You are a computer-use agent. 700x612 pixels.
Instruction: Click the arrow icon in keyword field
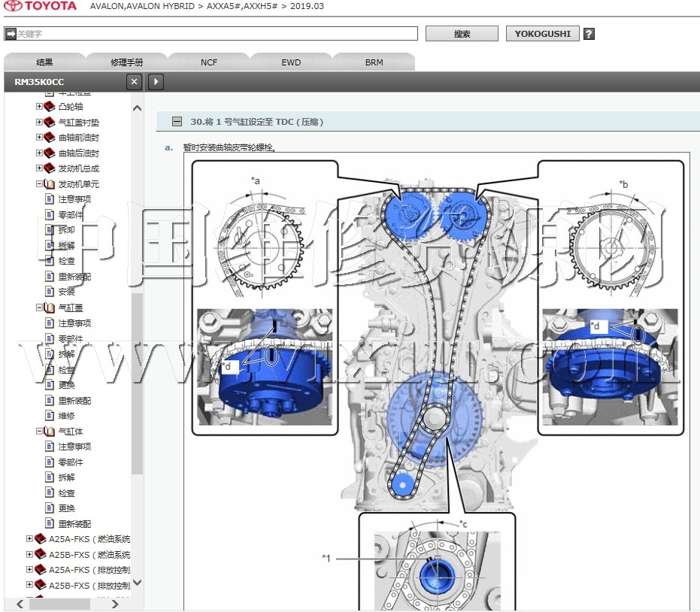click(x=10, y=34)
